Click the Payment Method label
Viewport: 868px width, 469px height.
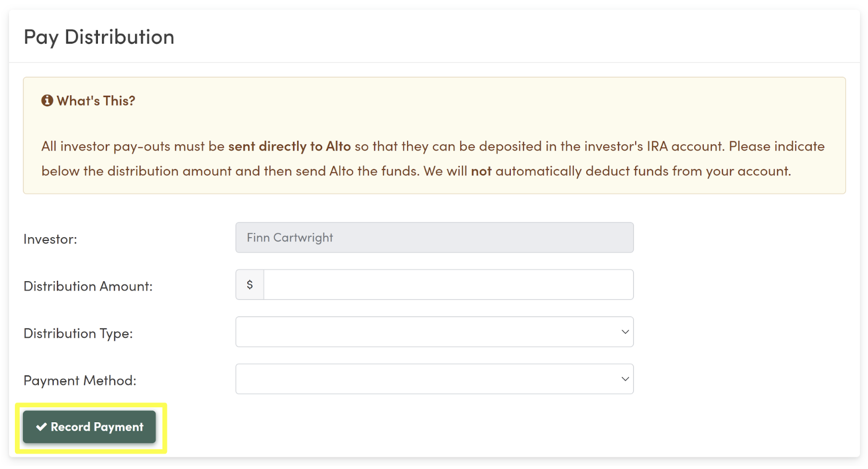point(80,381)
